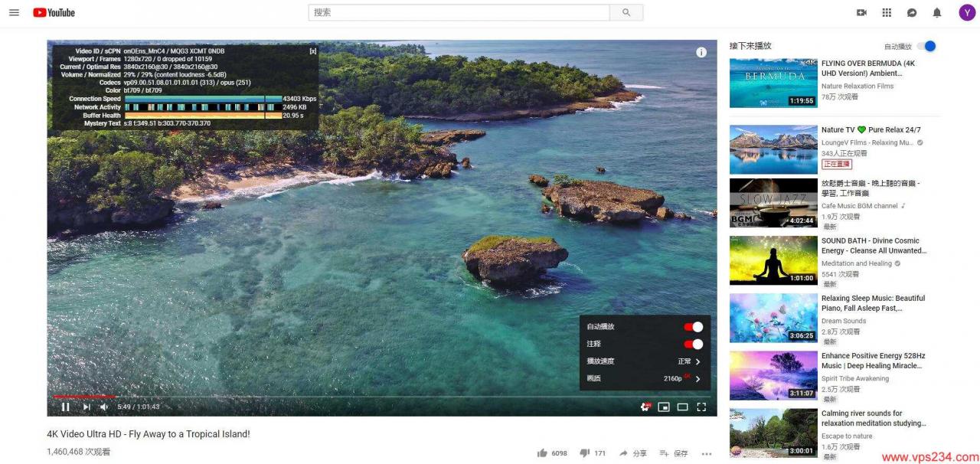The height and width of the screenshot is (464, 980).
Task: Close the stats for nerds overlay
Action: (313, 50)
